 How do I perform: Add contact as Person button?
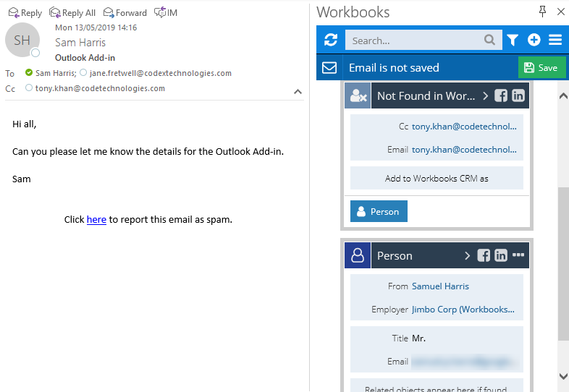(379, 211)
